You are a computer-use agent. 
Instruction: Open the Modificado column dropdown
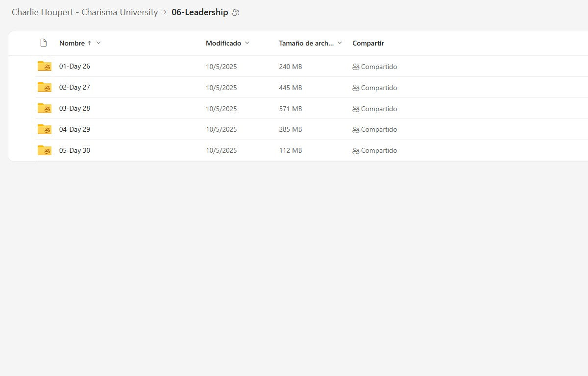point(247,43)
